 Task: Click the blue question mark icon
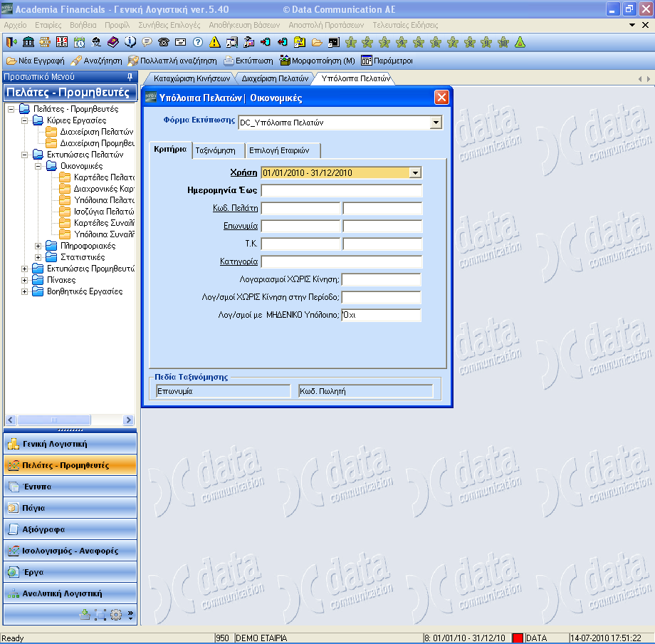198,42
